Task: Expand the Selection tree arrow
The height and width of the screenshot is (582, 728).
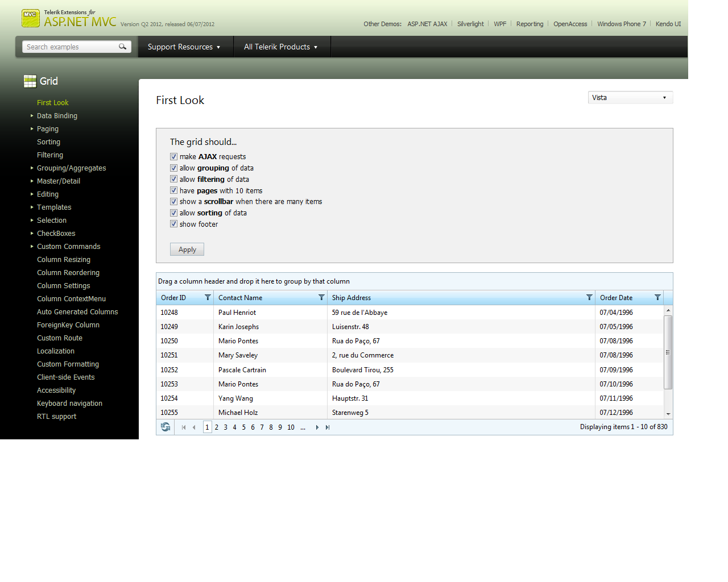Action: point(32,220)
